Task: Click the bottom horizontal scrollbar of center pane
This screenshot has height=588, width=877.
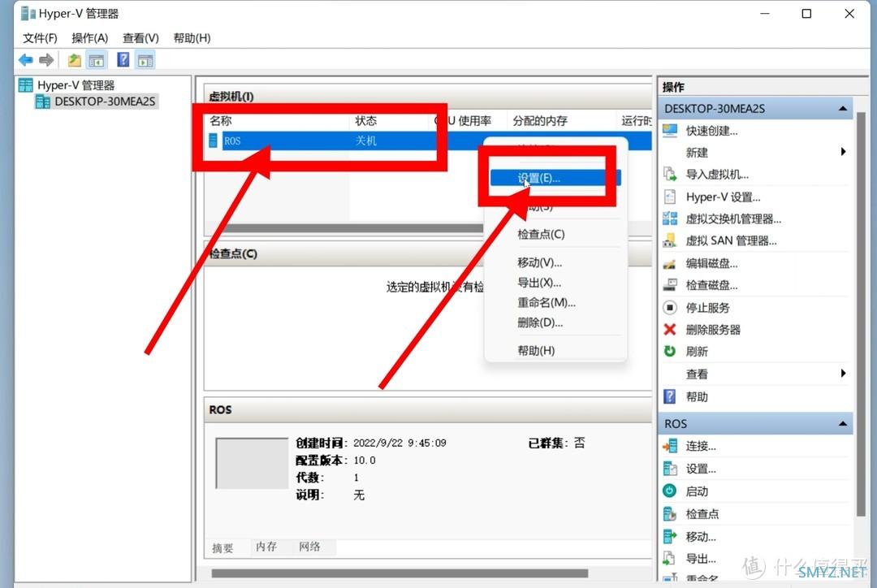Action: [x=400, y=573]
